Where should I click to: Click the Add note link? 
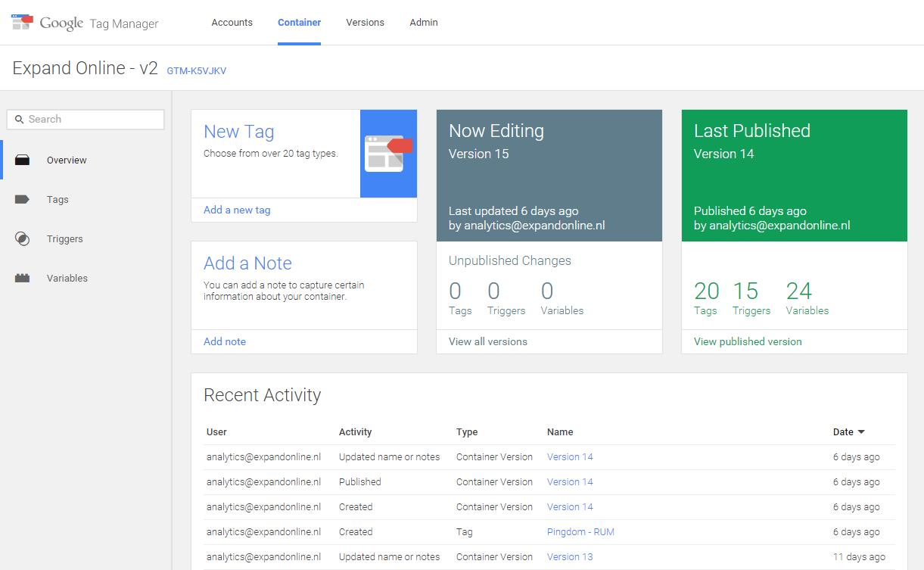tap(225, 342)
